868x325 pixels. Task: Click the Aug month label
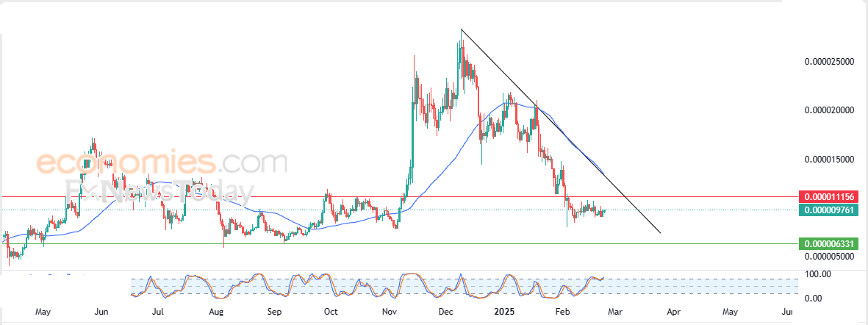[216, 312]
